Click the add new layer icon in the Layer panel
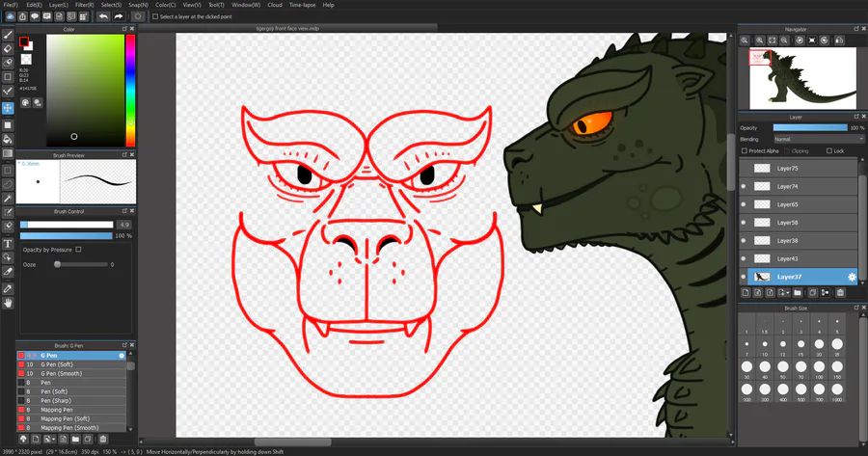Screen dimensions: 868x456 [746, 293]
